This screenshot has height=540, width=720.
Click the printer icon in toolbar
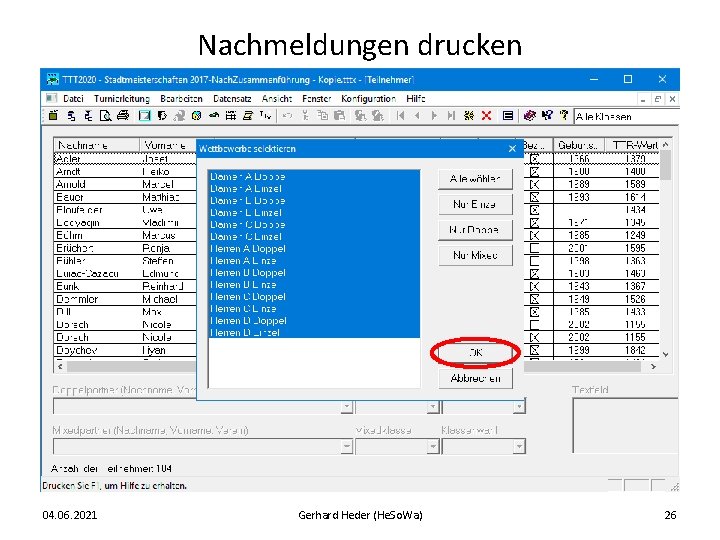(123, 116)
